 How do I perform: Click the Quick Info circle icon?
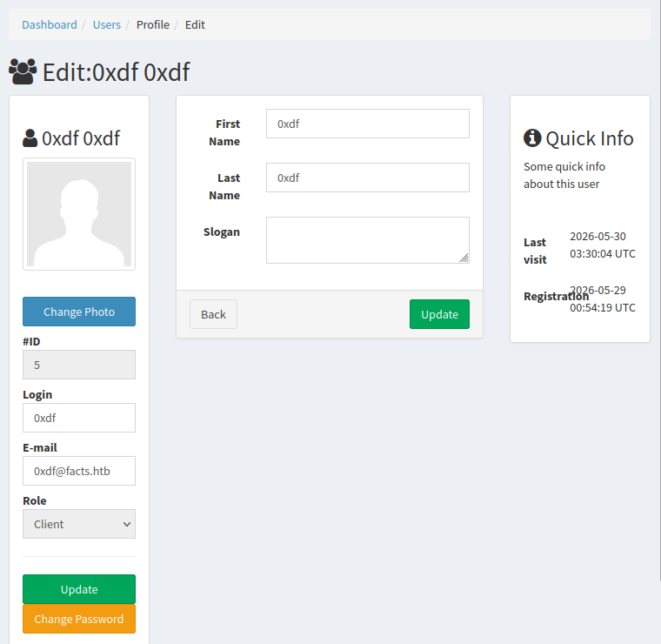click(x=532, y=138)
